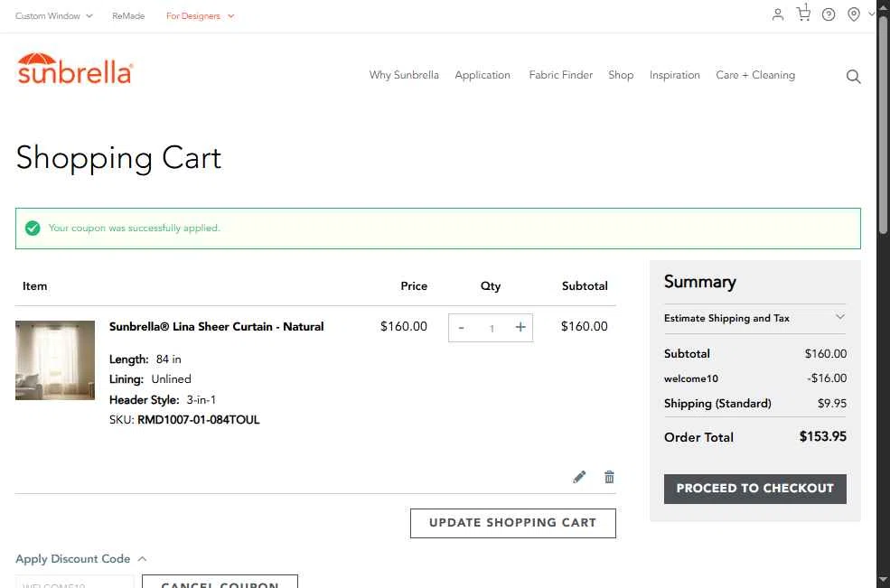Open the Lina Sheer Curtain product link

[x=216, y=326]
